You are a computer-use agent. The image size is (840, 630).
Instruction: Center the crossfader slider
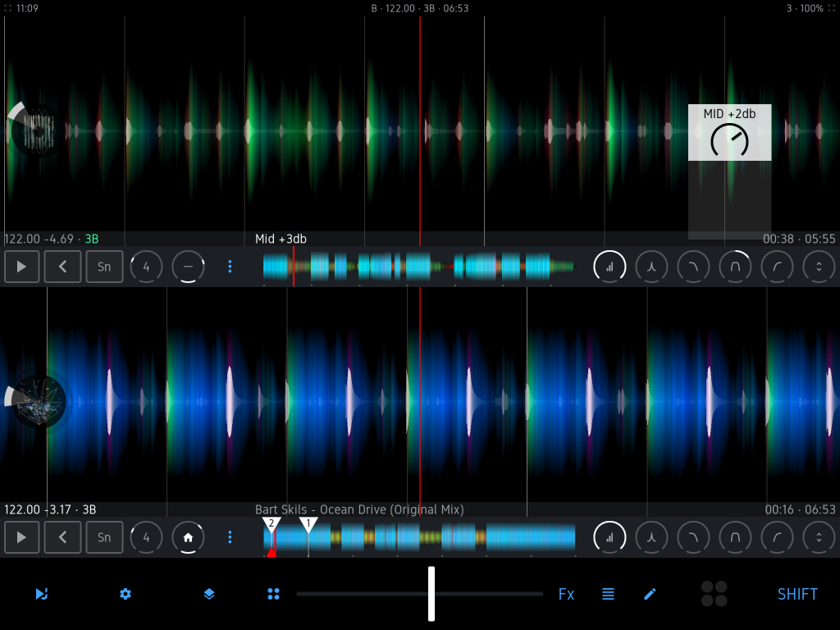(x=431, y=594)
